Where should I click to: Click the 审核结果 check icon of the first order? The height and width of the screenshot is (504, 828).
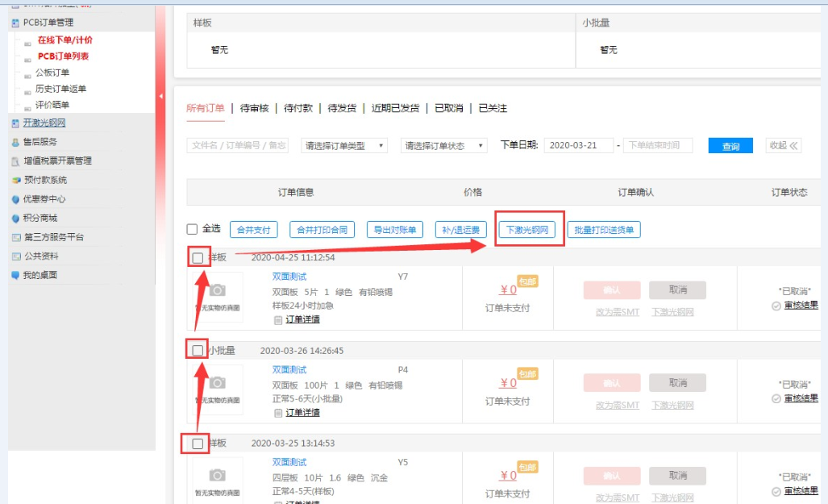point(776,306)
